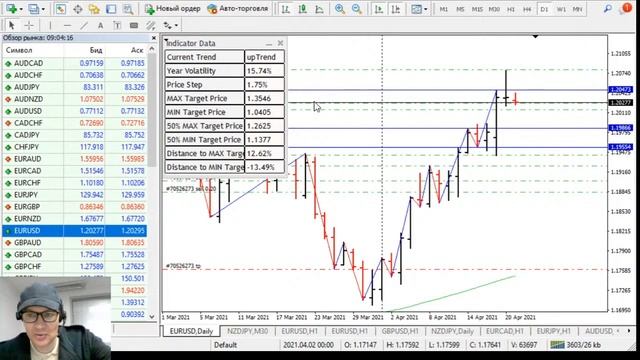Screen dimensions: 640x360
Task: Select the GBPCHF row in Market Watch
Action: coord(75,267)
